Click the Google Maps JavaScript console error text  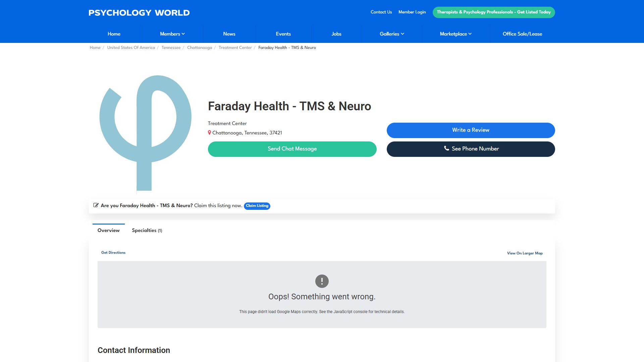[322, 312]
